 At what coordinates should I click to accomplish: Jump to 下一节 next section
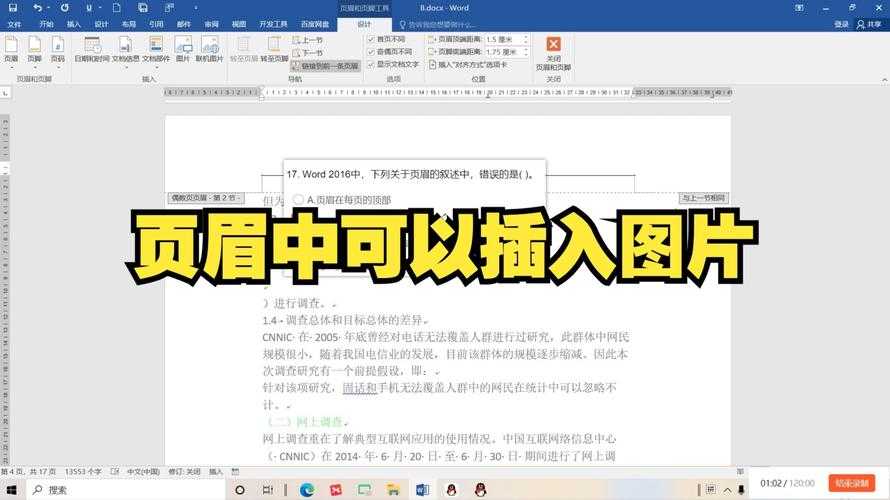308,53
